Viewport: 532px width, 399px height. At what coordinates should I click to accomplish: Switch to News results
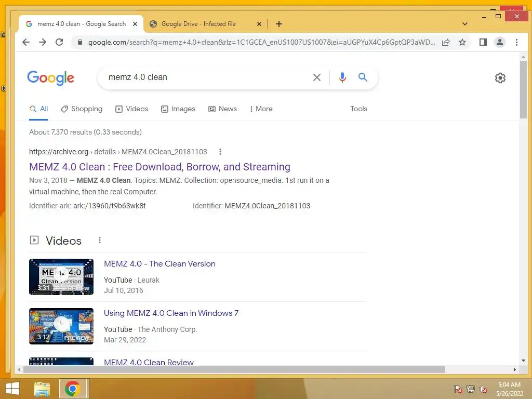point(222,109)
